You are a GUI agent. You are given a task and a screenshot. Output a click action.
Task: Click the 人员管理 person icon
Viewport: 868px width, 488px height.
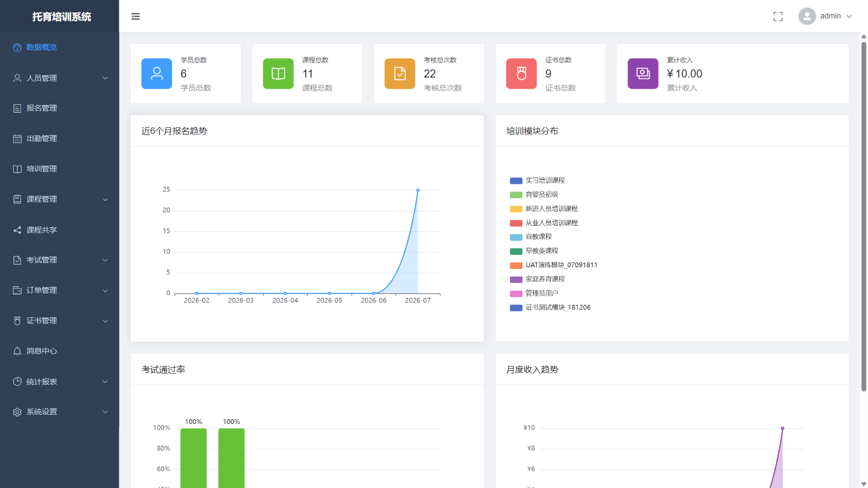(17, 78)
